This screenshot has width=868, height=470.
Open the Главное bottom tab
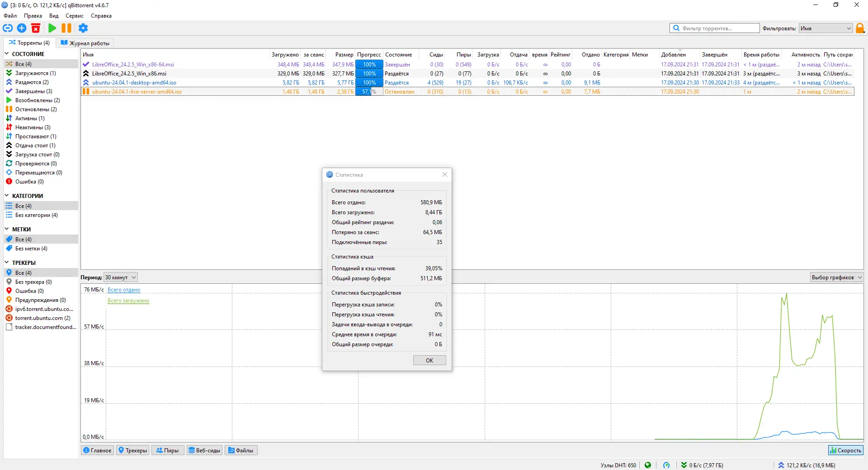click(x=98, y=450)
